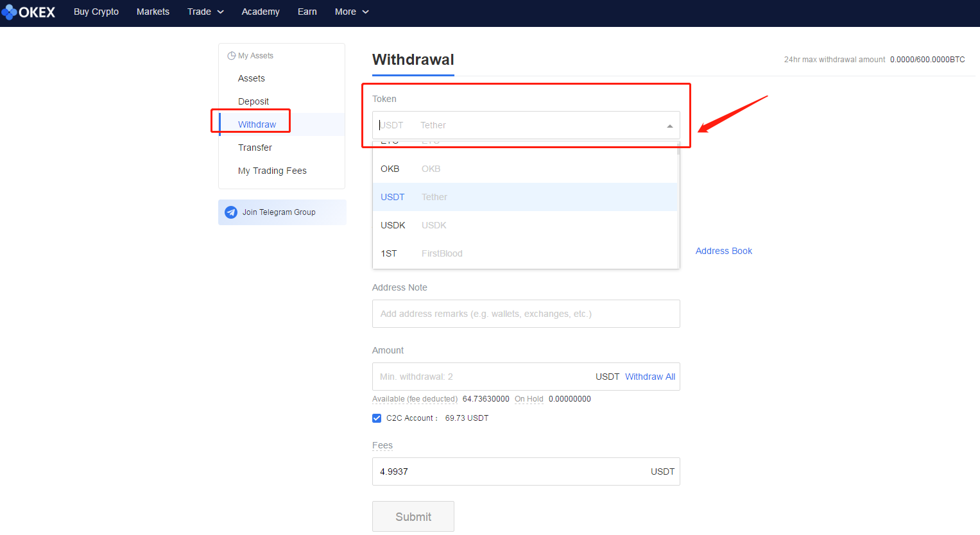Expand the Trade menu chevron
The width and height of the screenshot is (980, 535).
220,12
